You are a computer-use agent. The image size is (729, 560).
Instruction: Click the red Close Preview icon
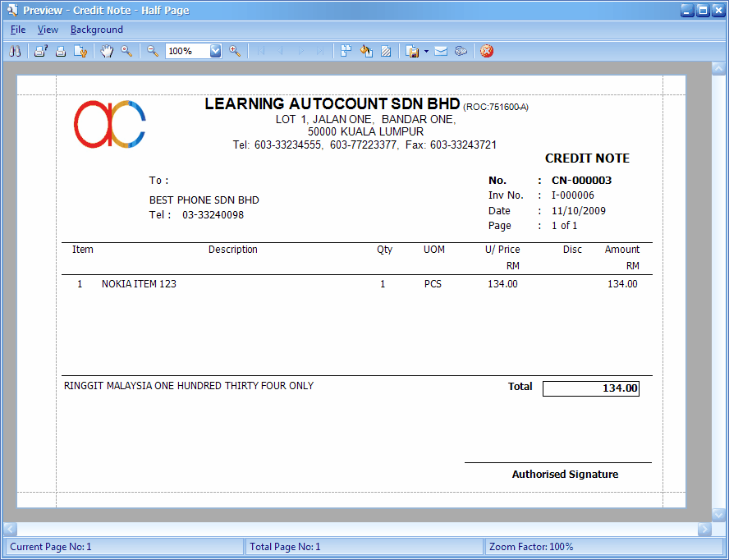click(487, 51)
